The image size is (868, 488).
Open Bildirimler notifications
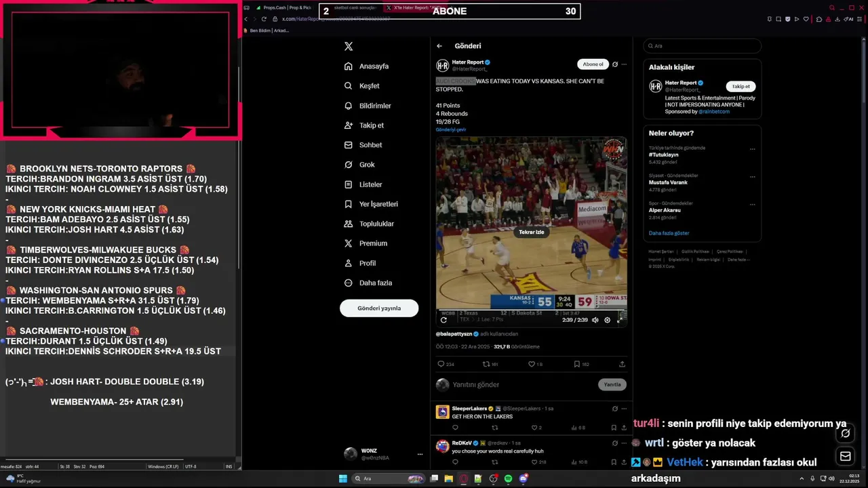[367, 106]
